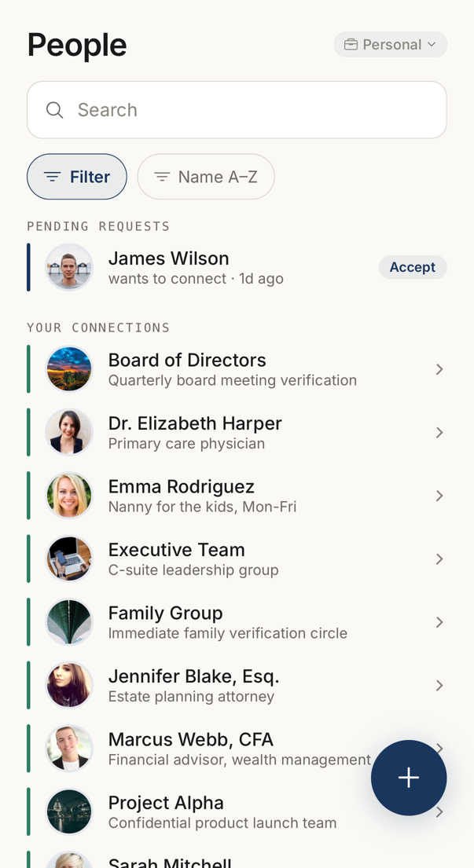Click the People page heading

(x=77, y=45)
